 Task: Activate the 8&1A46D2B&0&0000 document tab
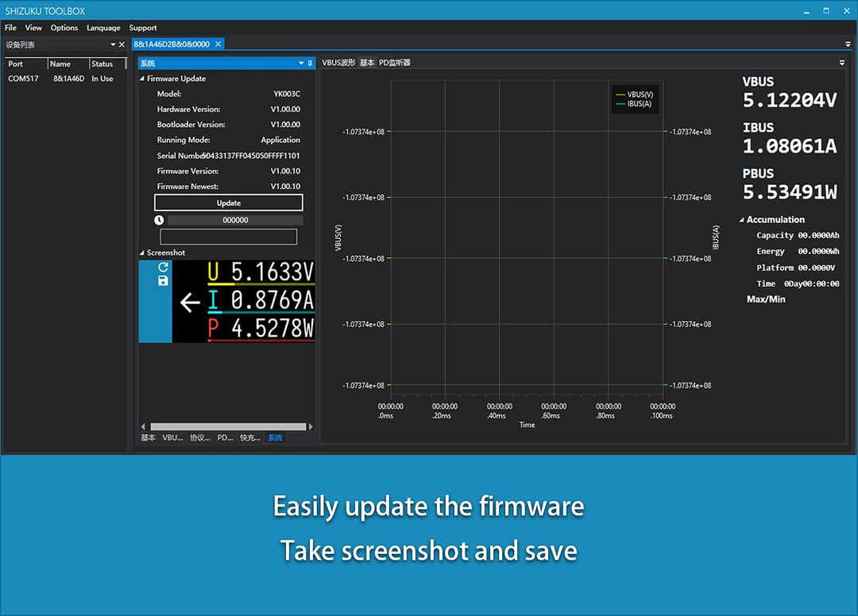click(x=172, y=44)
